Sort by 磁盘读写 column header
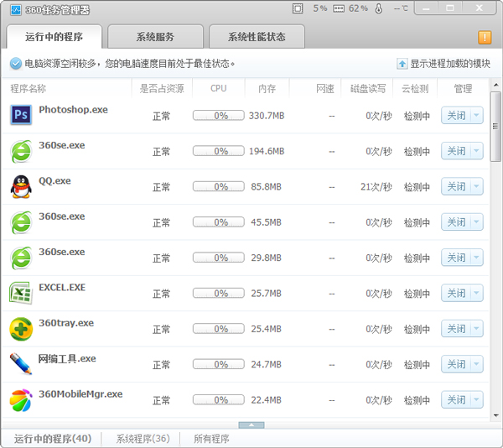The width and height of the screenshot is (503, 448). coord(368,89)
